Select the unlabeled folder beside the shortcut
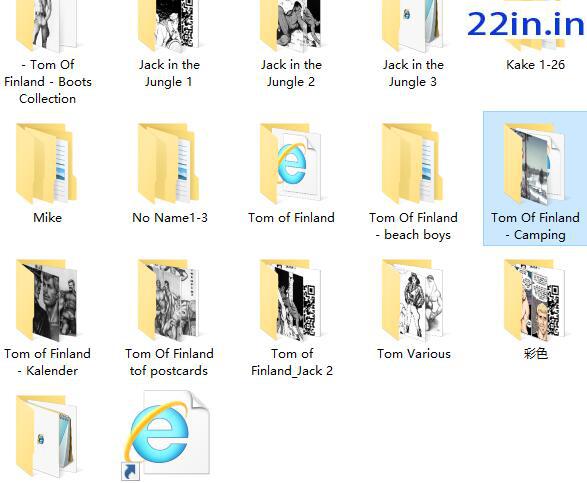The width and height of the screenshot is (587, 483). click(x=47, y=436)
